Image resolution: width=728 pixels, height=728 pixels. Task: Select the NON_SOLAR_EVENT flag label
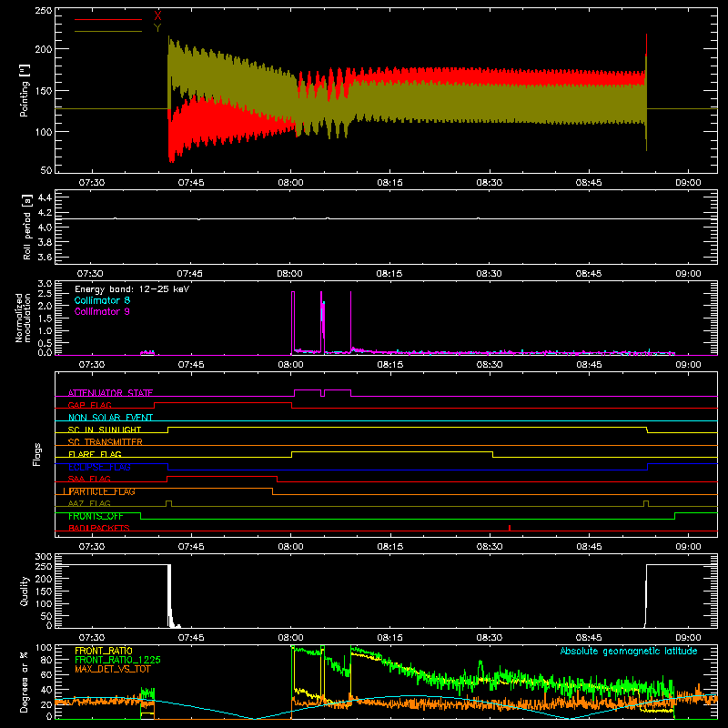(110, 418)
